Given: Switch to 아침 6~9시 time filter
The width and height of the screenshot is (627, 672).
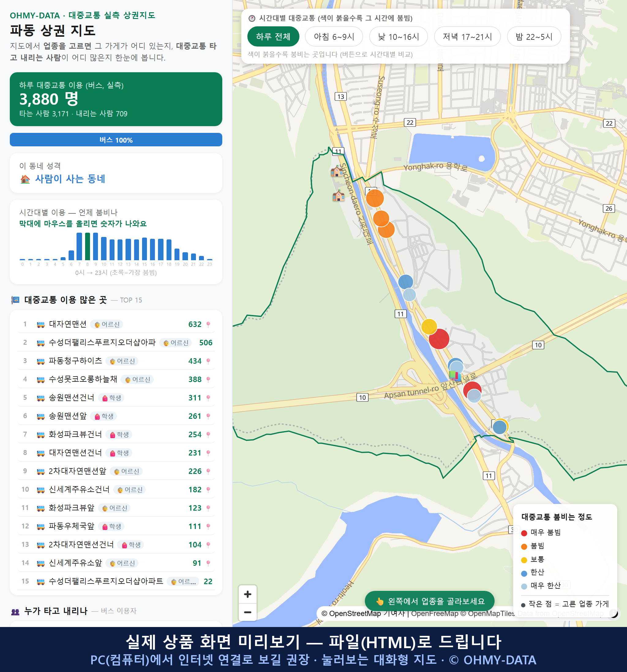Looking at the screenshot, I should point(334,36).
